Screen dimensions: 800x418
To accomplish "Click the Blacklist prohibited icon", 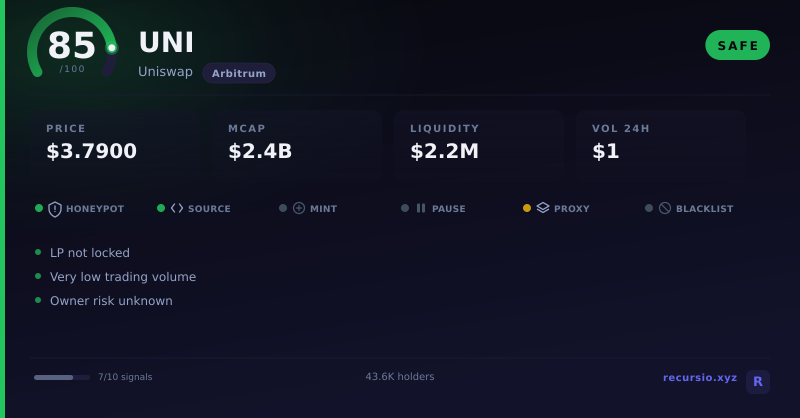I will 665,208.
